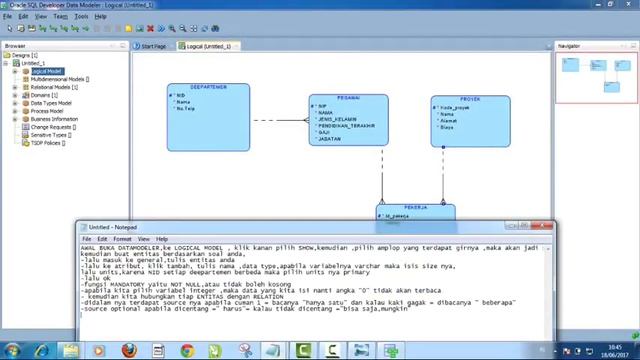Screen dimensions: 640x360
Task: Collapse the Untitled_1 design node
Action: click(6, 64)
